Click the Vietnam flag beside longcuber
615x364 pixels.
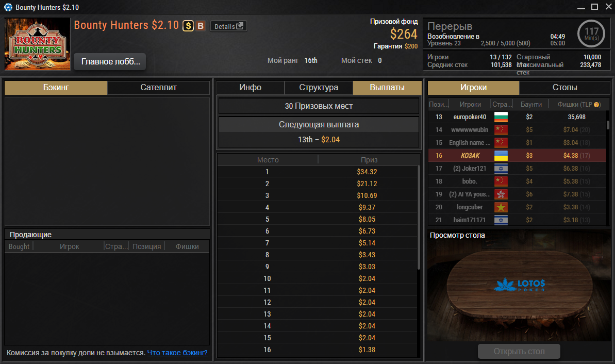501,207
